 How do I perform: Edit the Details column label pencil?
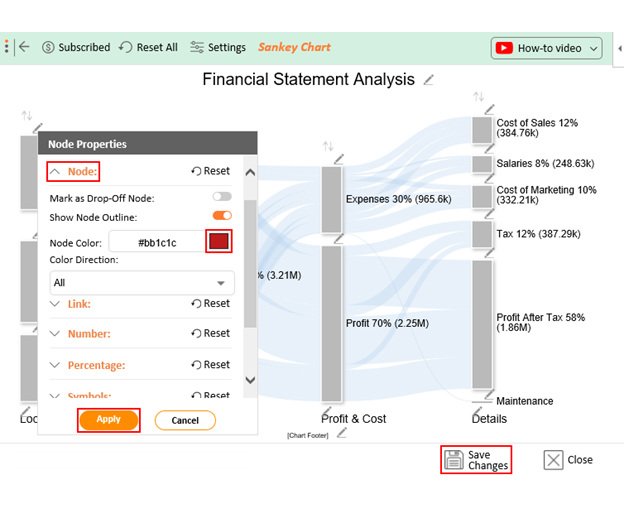click(477, 411)
